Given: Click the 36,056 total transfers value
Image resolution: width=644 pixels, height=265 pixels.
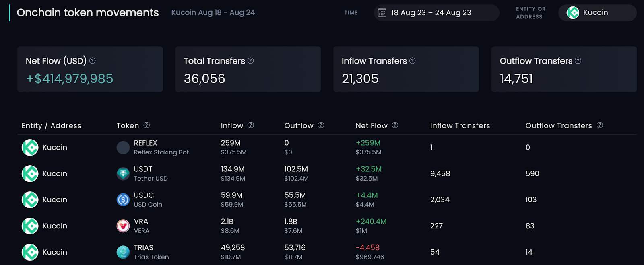Looking at the screenshot, I should click(x=204, y=79).
